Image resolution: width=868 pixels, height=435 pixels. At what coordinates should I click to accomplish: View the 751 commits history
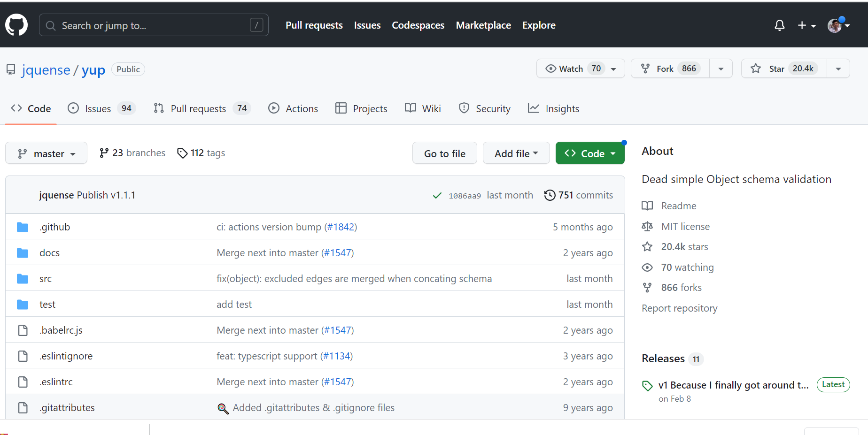pyautogui.click(x=579, y=195)
